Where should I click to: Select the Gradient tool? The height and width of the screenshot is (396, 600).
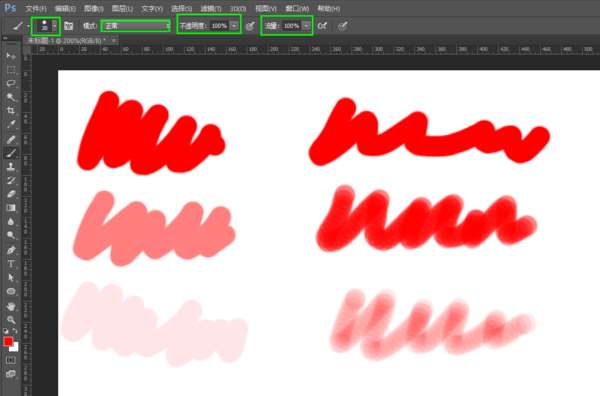(11, 208)
